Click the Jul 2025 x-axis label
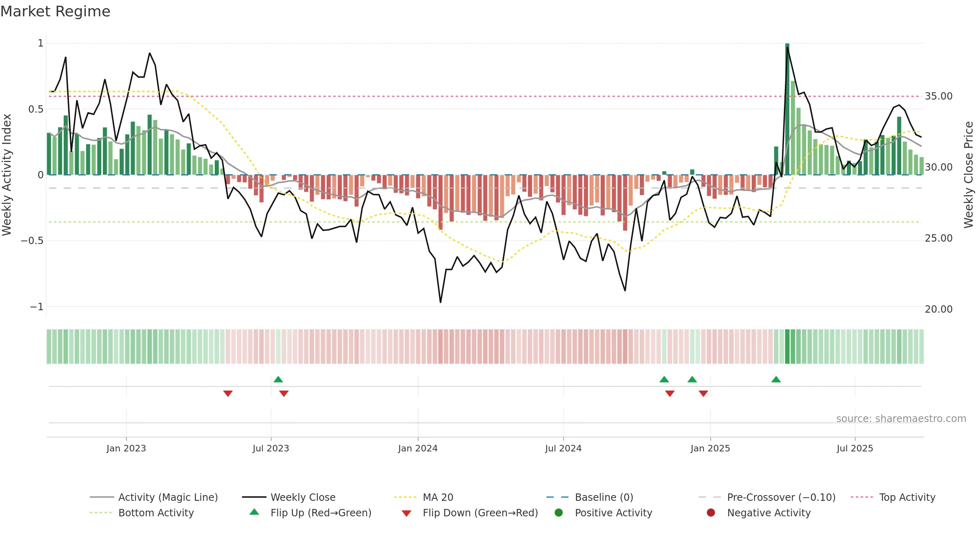Viewport: 980px width, 551px height. (855, 449)
